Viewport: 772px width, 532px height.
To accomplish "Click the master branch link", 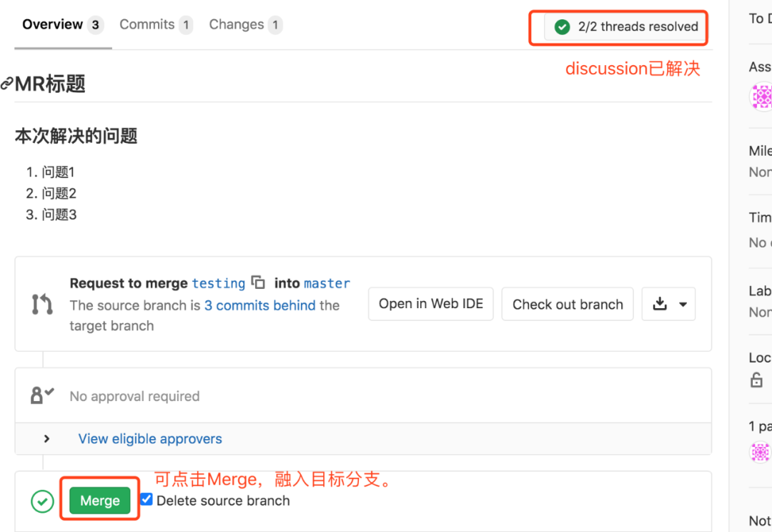I will click(327, 283).
